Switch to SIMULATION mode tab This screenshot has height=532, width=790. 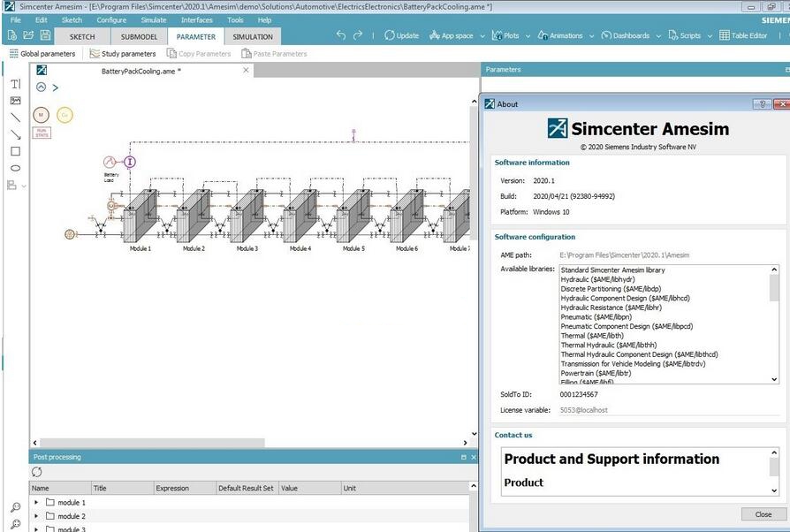tap(253, 37)
